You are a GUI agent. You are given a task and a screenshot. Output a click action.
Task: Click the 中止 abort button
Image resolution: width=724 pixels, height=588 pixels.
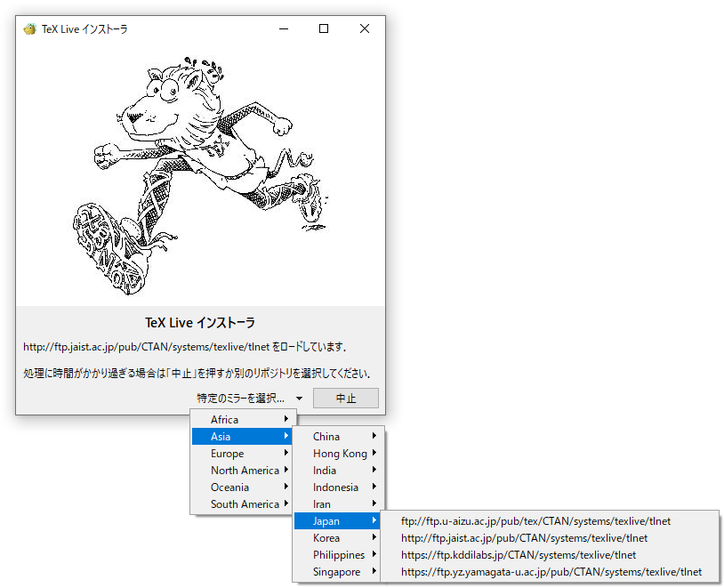tap(346, 399)
